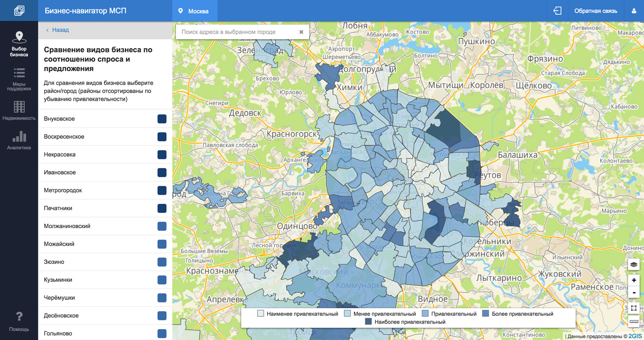644x340 pixels.
Task: Select Внуковское district from list
Action: (59, 119)
